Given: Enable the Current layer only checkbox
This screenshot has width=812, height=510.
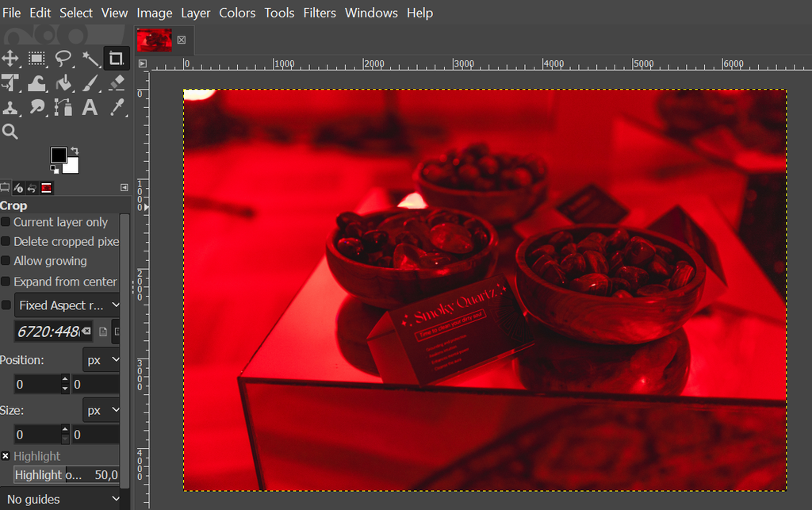Looking at the screenshot, I should (x=6, y=222).
